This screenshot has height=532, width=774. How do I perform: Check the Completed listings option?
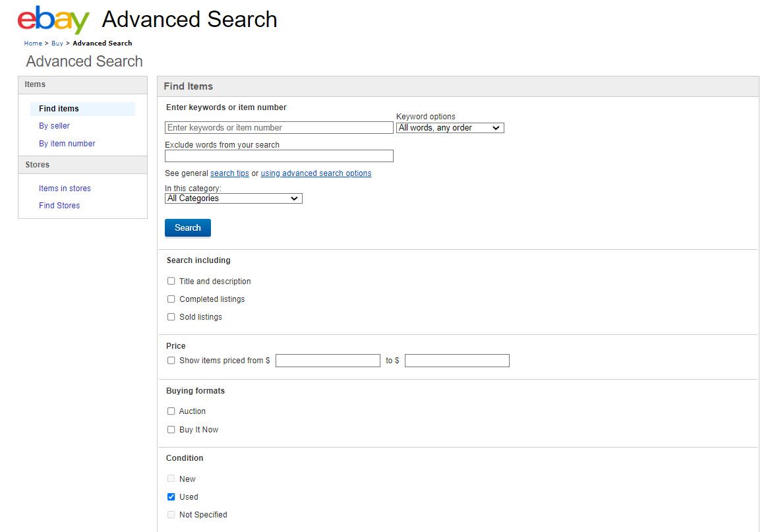[x=171, y=299]
